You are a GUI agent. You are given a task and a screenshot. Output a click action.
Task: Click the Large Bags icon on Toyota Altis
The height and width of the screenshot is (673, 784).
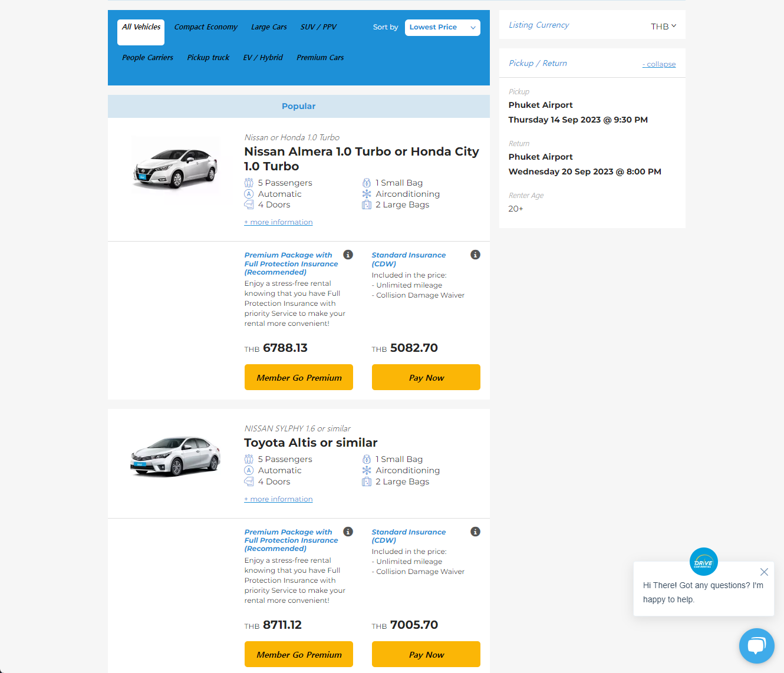click(x=367, y=481)
